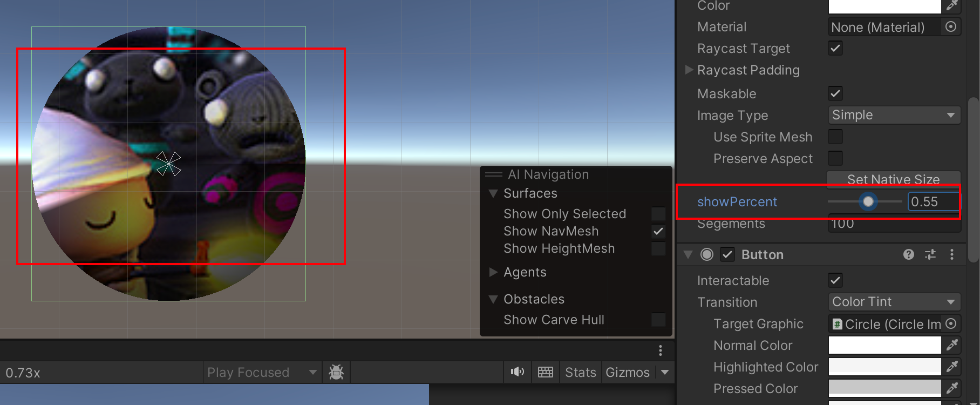Click the showPercent label
980x405 pixels.
(737, 201)
